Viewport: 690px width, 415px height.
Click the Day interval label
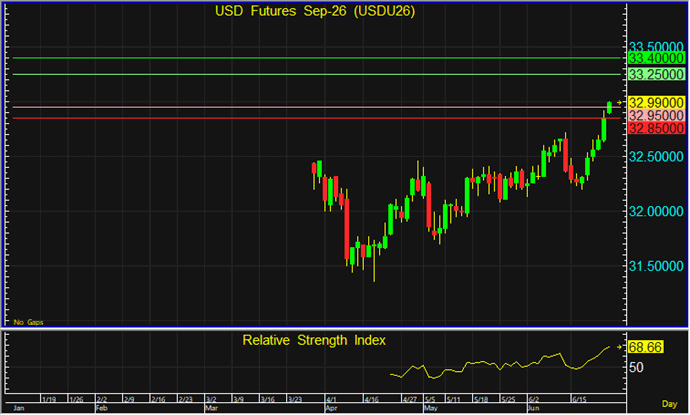(x=669, y=404)
